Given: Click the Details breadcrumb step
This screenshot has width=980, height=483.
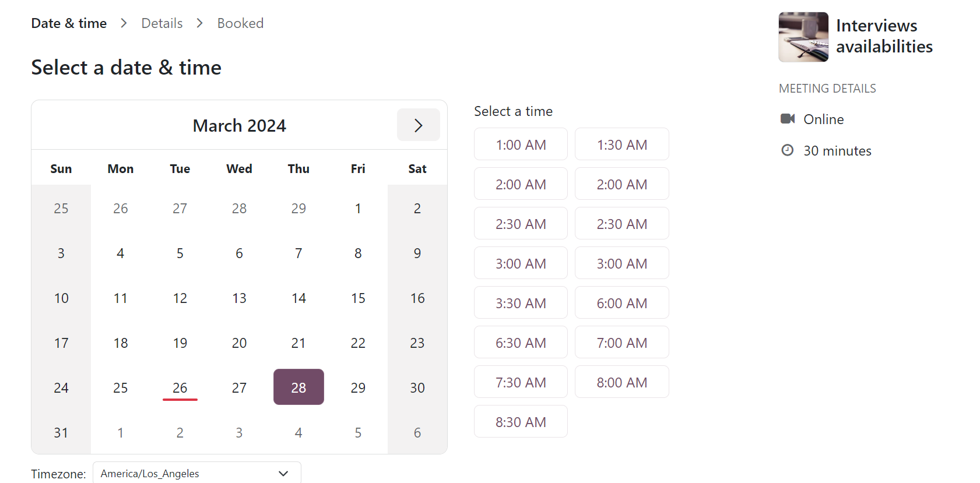Looking at the screenshot, I should [x=162, y=23].
